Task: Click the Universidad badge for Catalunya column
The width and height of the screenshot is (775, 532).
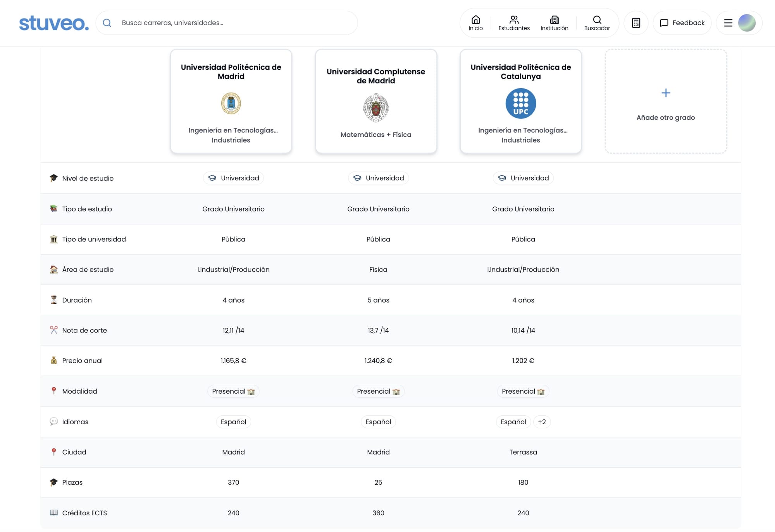Action: pos(523,178)
